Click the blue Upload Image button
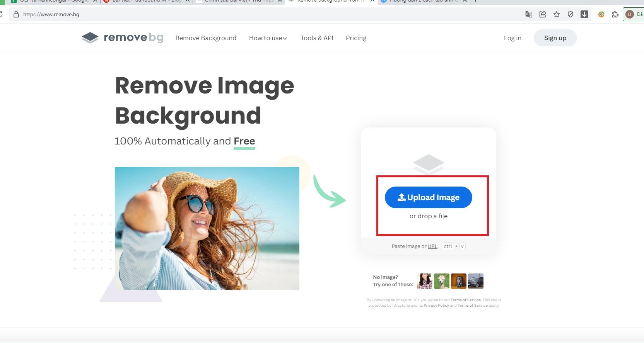Viewport: 644px width, 343px height. [x=428, y=197]
